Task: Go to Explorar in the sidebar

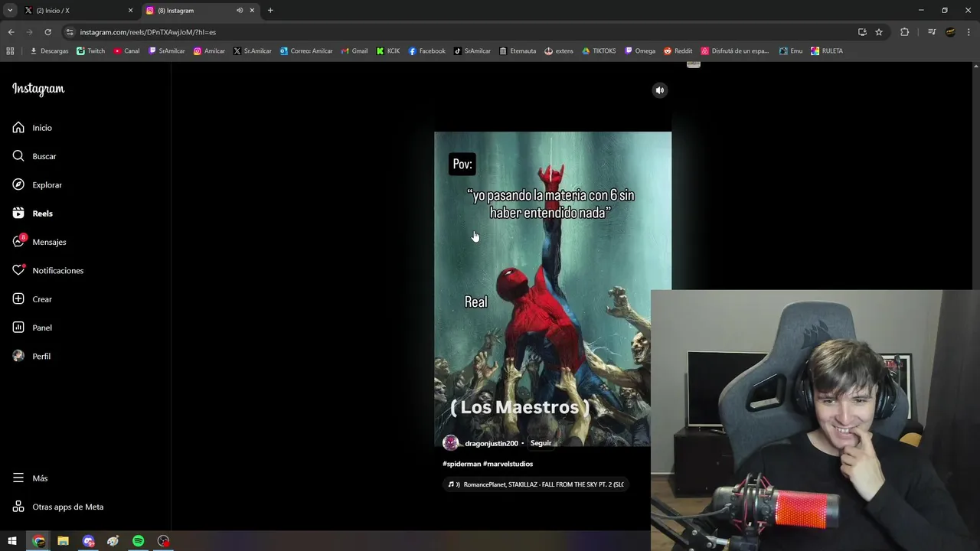Action: (37, 185)
